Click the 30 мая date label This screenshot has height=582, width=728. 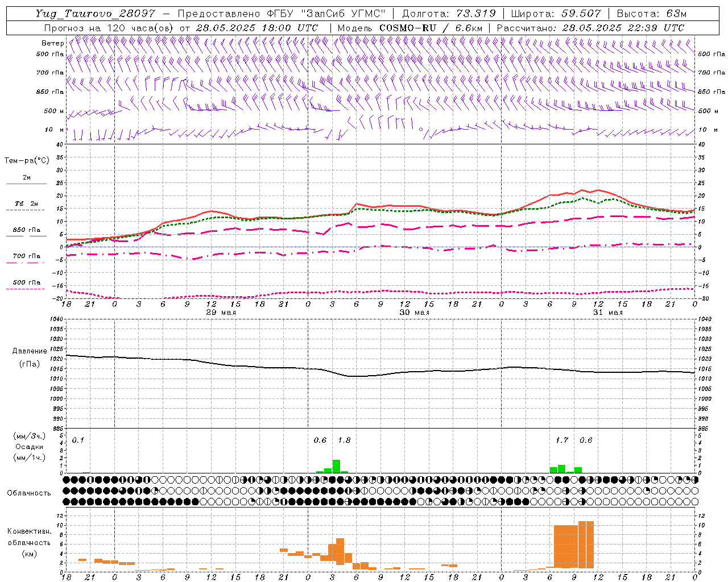(414, 313)
